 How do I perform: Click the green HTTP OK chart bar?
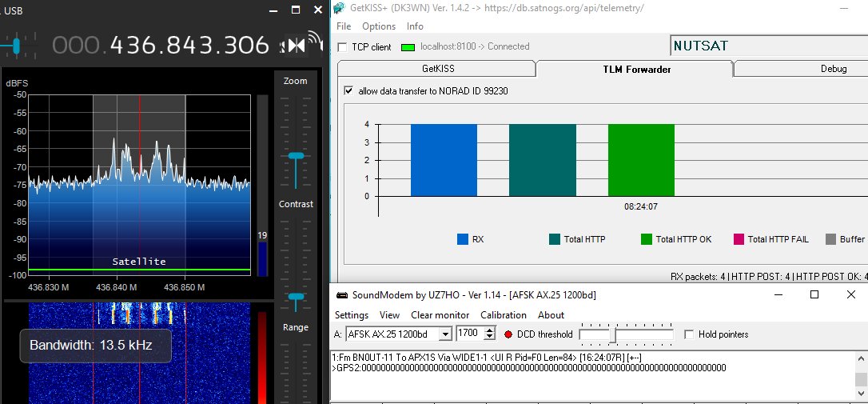click(641, 160)
